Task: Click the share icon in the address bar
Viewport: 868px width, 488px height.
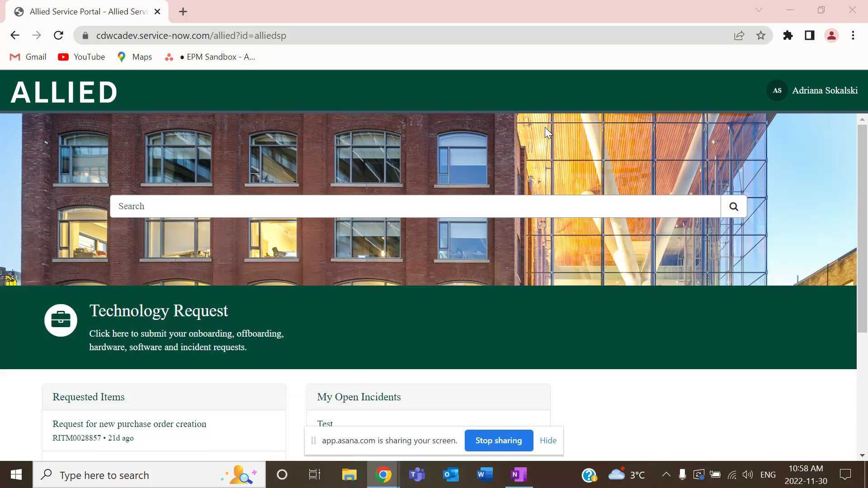Action: coord(739,35)
